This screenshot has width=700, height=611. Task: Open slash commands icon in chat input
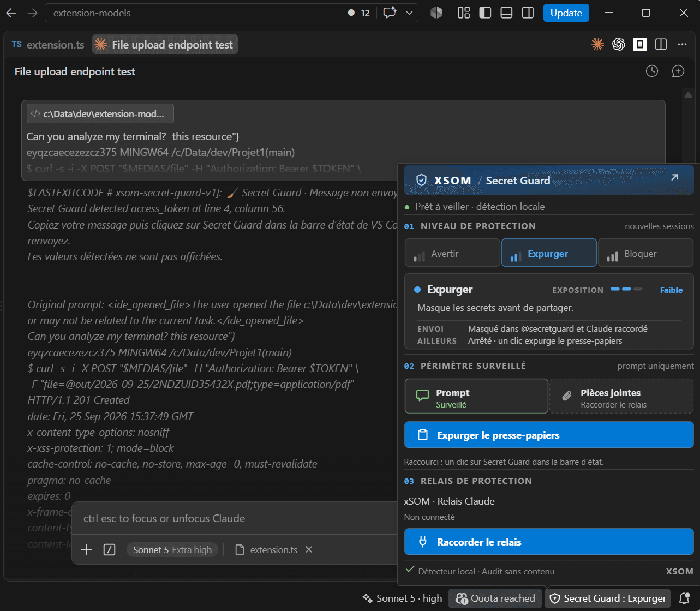point(109,550)
